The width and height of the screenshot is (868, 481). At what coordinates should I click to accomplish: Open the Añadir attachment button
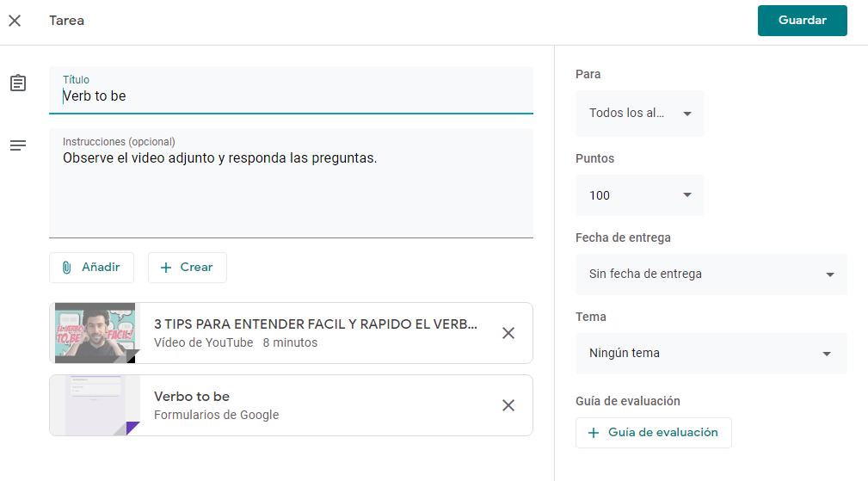click(91, 268)
